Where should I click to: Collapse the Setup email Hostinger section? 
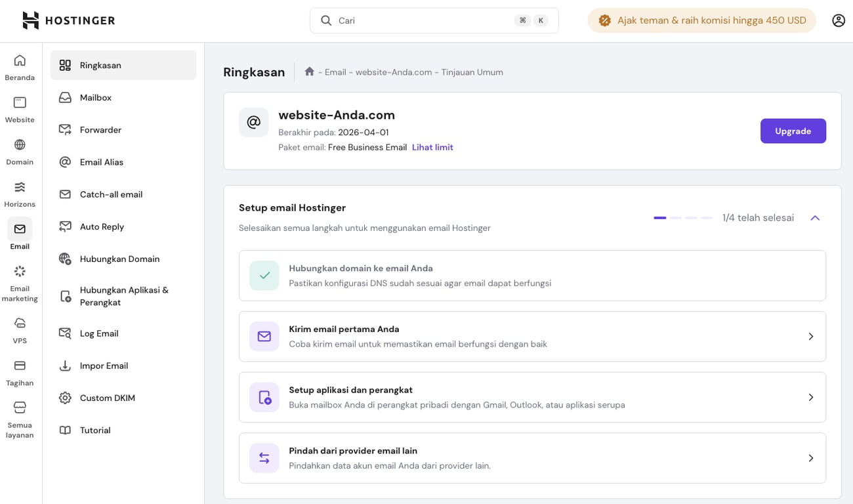[815, 218]
